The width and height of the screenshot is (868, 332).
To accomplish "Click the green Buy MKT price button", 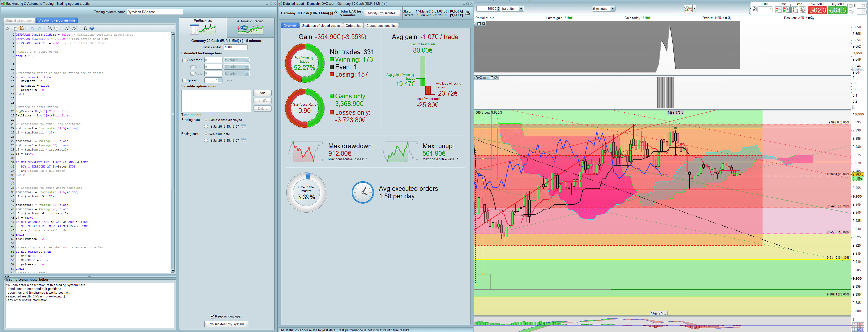I will 838,11.
